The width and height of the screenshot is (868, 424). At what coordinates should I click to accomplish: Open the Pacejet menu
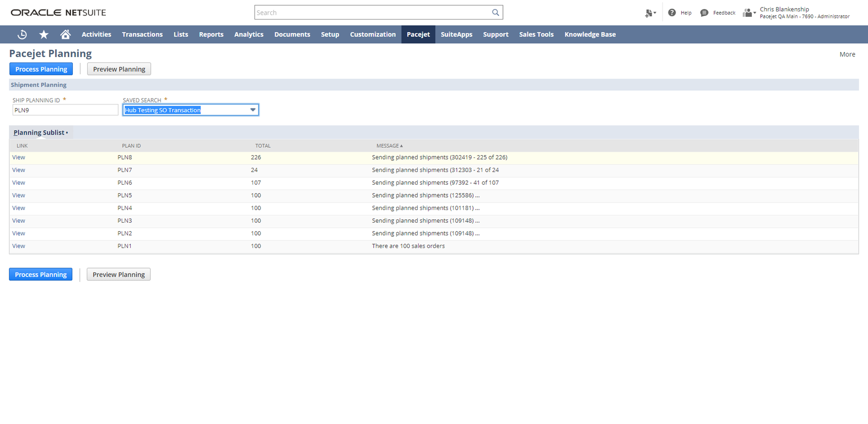[x=418, y=34]
